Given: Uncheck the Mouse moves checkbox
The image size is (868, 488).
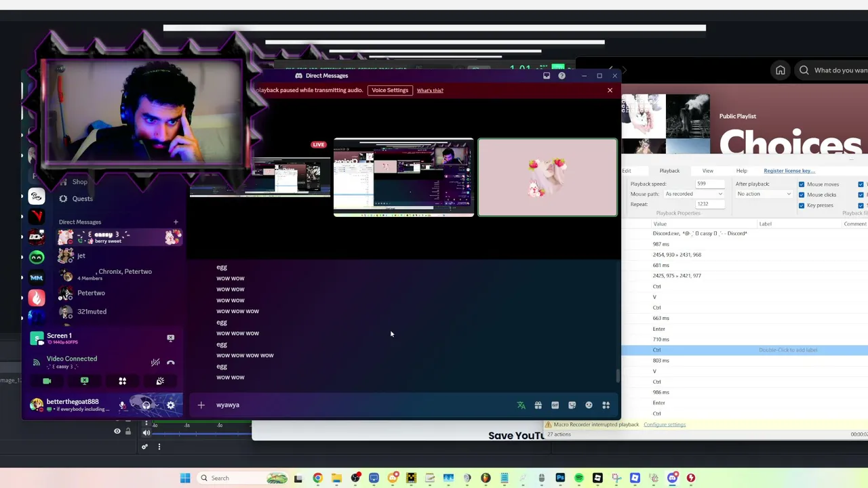Looking at the screenshot, I should point(802,184).
